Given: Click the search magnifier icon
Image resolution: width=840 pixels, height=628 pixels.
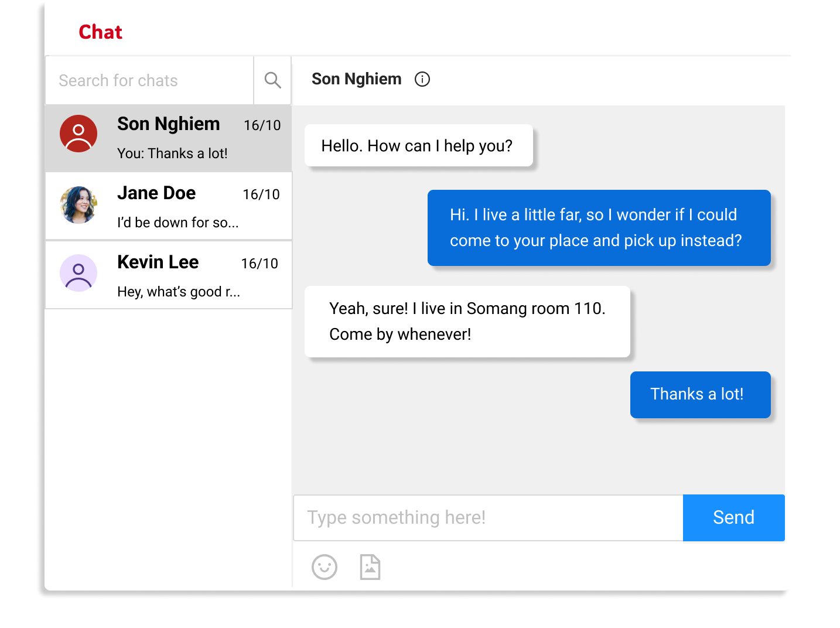Looking at the screenshot, I should coord(272,80).
